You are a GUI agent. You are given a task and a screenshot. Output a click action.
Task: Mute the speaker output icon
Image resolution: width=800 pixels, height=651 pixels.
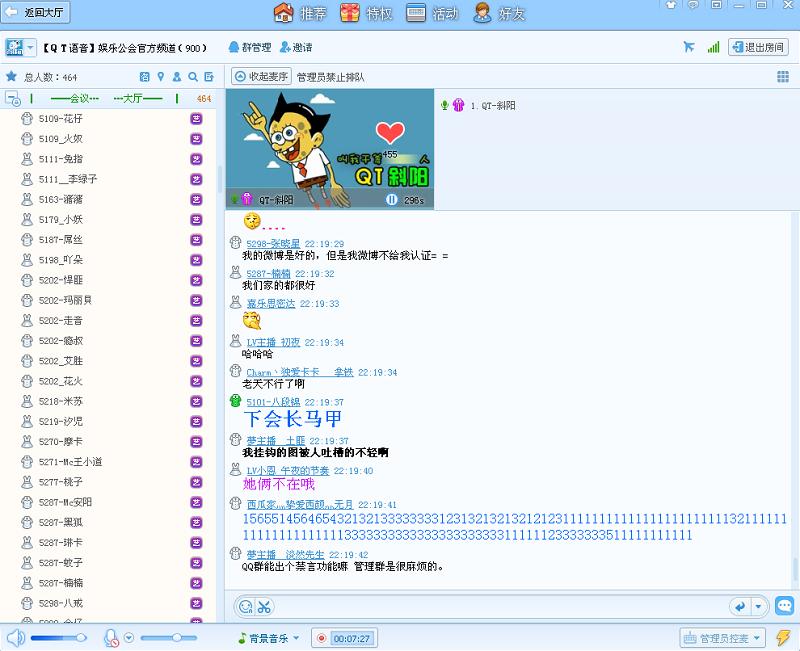tap(14, 637)
